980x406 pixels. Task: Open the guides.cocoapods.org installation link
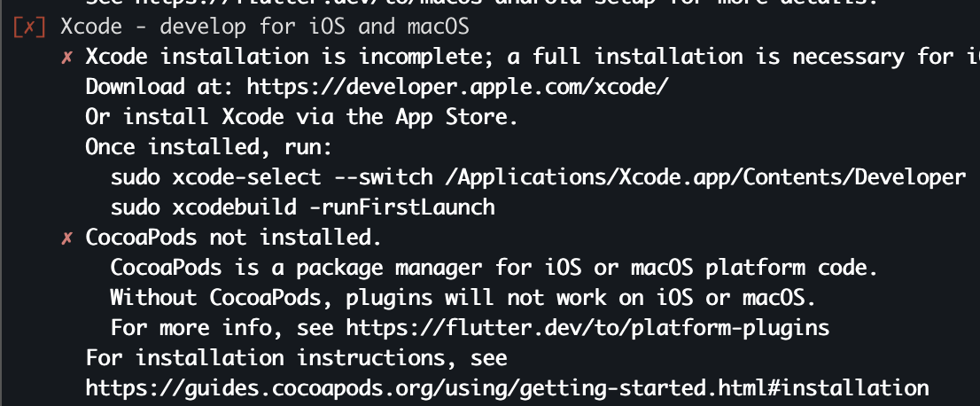point(507,388)
